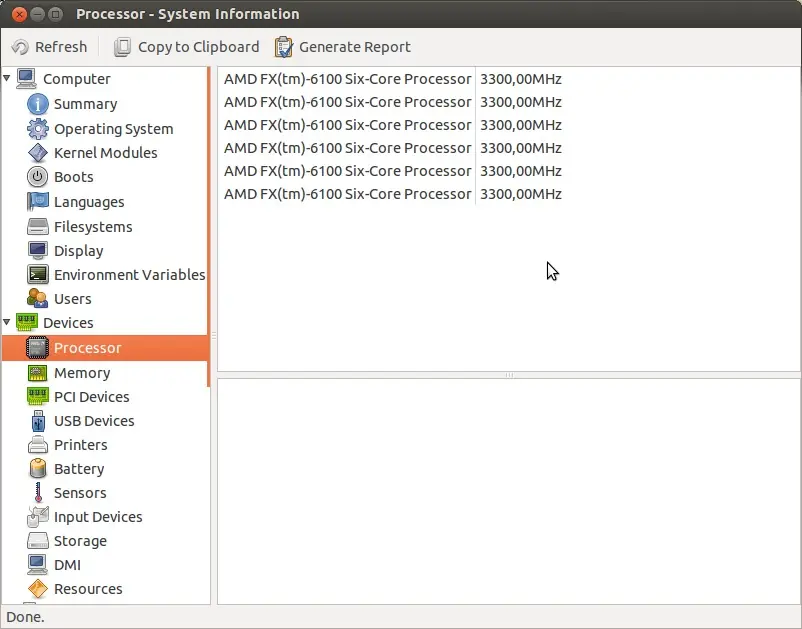Click the Processor chip icon
This screenshot has width=802, height=629.
(38, 348)
